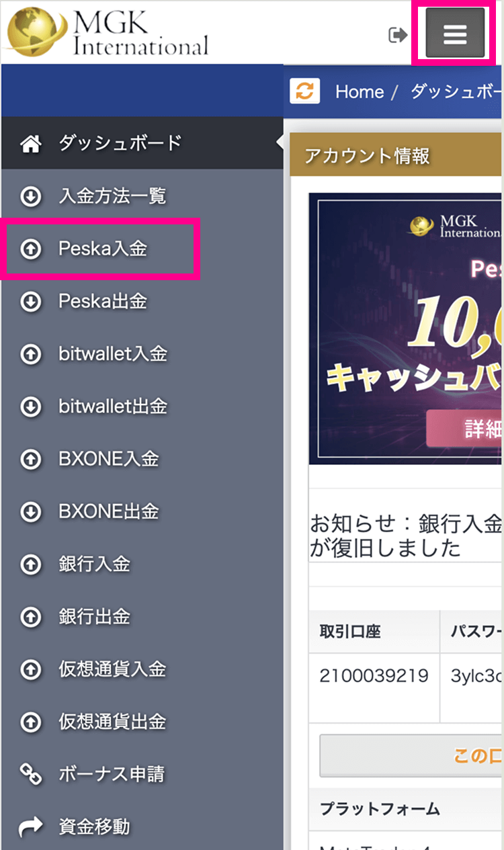Go to BXONE出金 page
Image resolution: width=504 pixels, height=850 pixels.
142,512
